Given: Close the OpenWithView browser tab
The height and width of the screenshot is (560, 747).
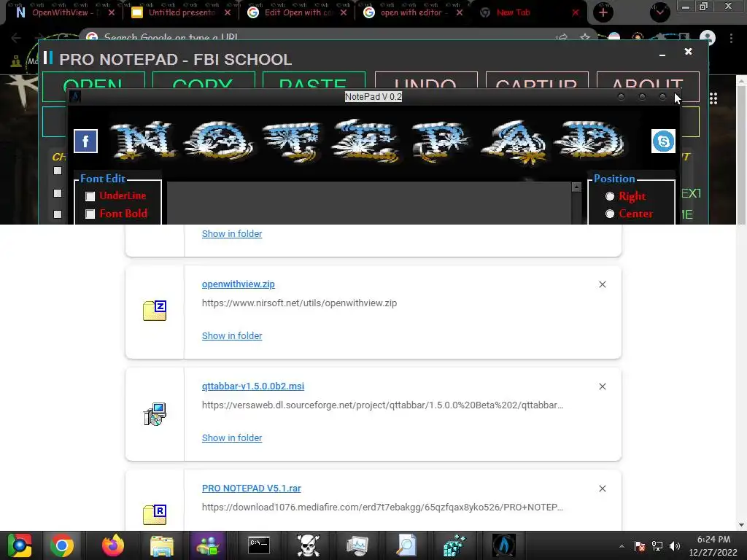Looking at the screenshot, I should click(112, 12).
